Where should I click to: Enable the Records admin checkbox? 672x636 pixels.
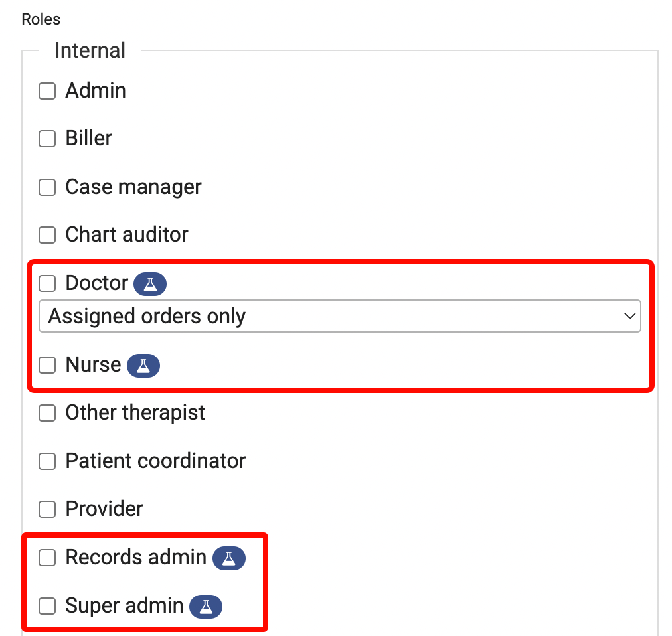[x=47, y=558]
